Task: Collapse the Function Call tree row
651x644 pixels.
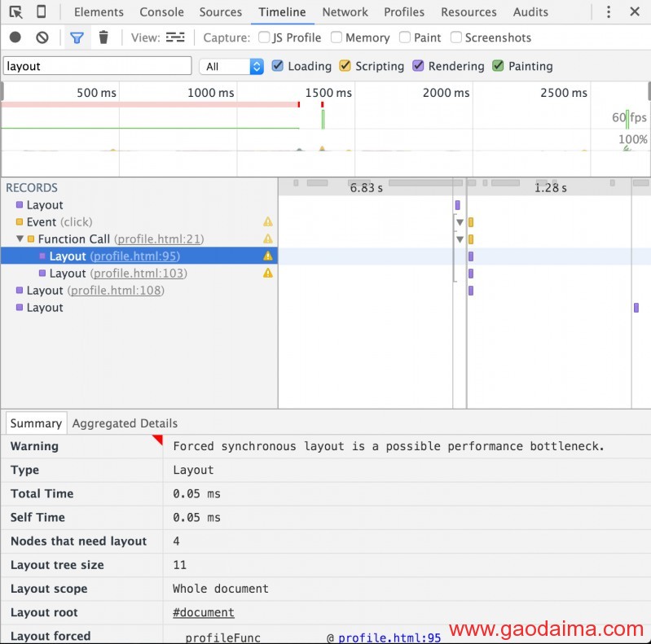Action: (20, 239)
